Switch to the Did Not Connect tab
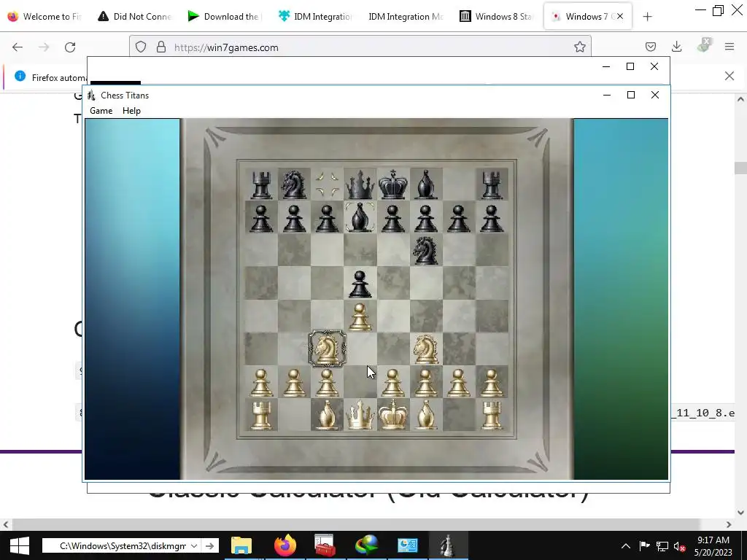747x560 pixels. [x=134, y=16]
